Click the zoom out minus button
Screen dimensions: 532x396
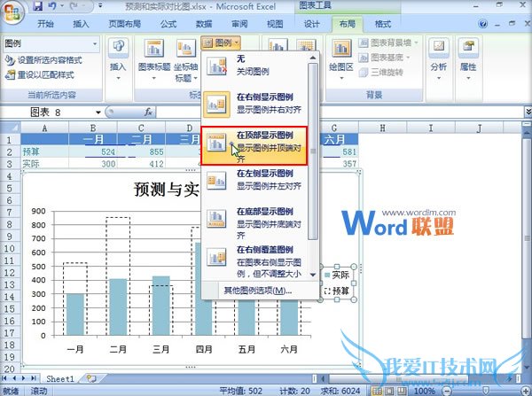coord(448,391)
